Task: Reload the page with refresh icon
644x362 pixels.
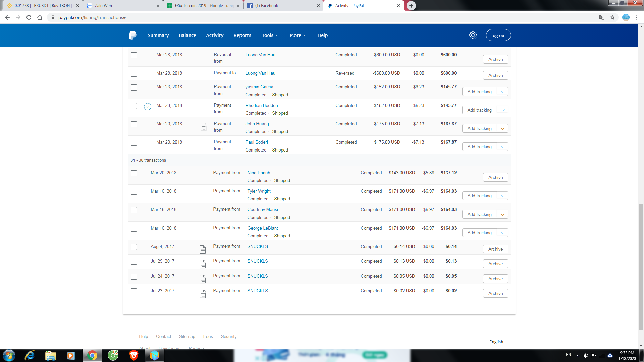Action: (29, 17)
